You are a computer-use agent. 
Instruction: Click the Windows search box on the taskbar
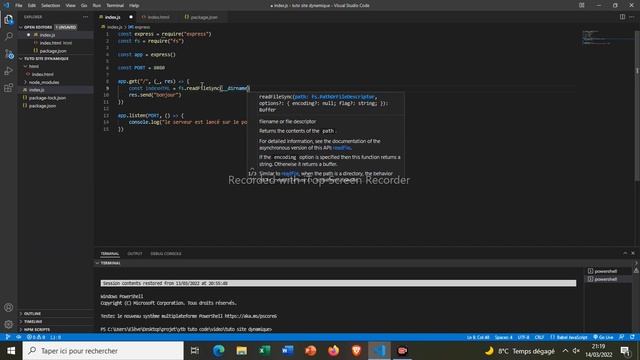(103, 351)
